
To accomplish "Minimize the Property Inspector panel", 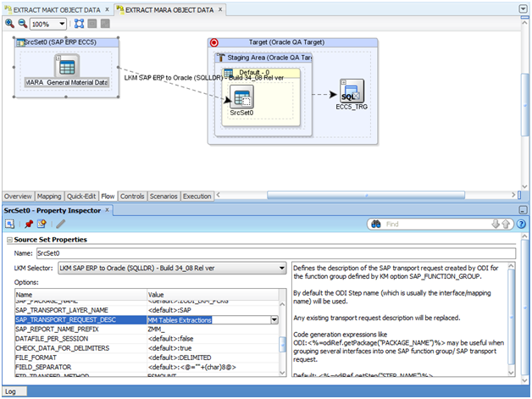I will [x=524, y=210].
